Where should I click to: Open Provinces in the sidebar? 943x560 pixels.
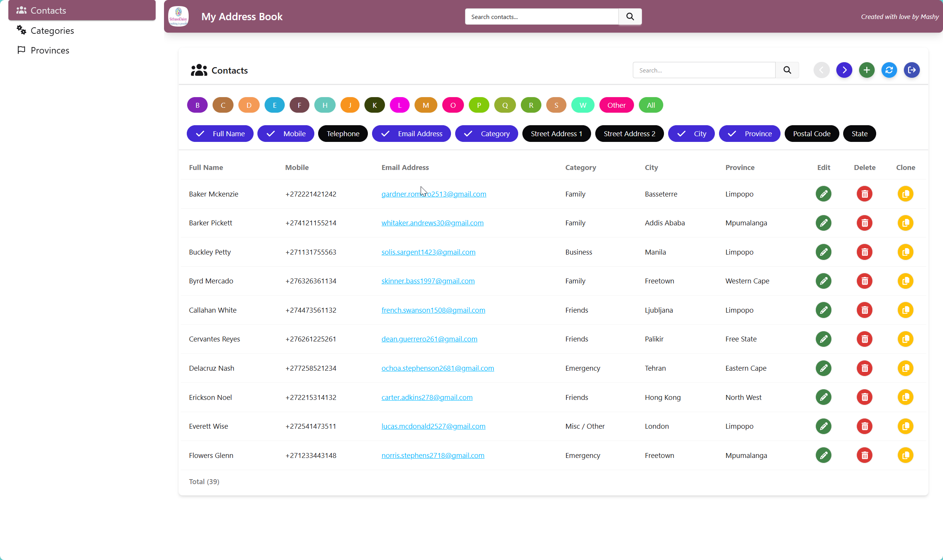click(x=50, y=50)
